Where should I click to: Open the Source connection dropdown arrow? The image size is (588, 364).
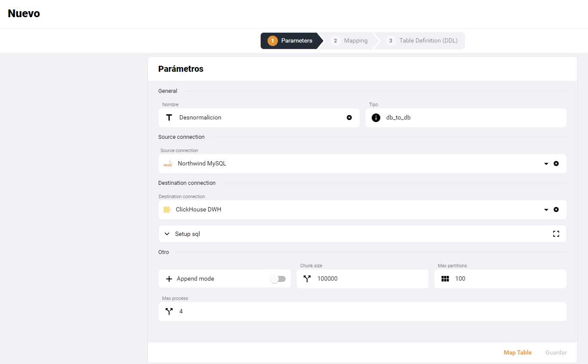[x=546, y=164]
